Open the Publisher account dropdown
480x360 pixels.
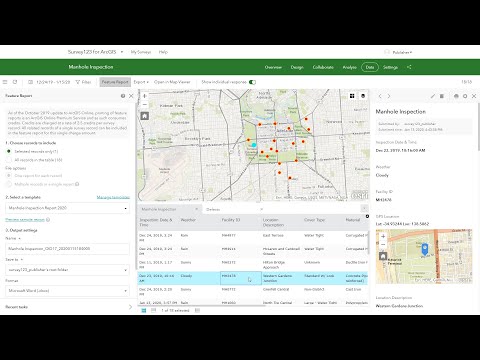tap(402, 52)
